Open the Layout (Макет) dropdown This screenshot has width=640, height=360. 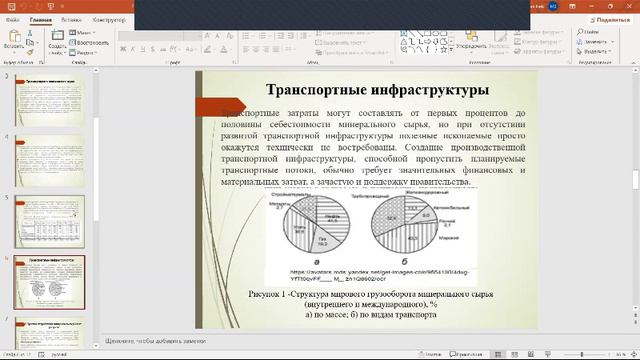click(x=82, y=33)
